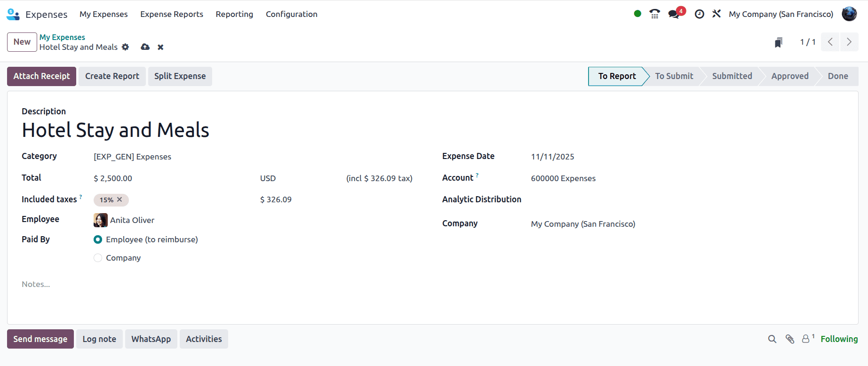Open the company switcher My Company (San Francisco)
Screen dimensions: 868x366
[781, 14]
